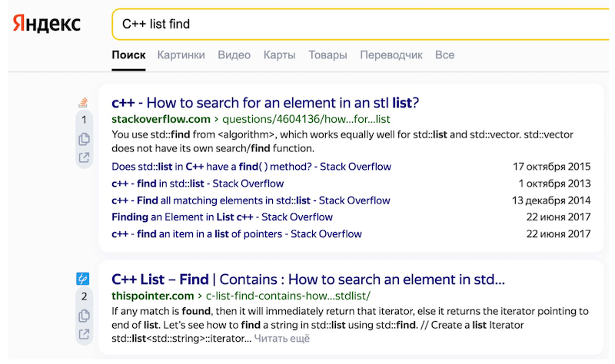Open the Карты tab
This screenshot has height=364, width=615.
(x=279, y=55)
